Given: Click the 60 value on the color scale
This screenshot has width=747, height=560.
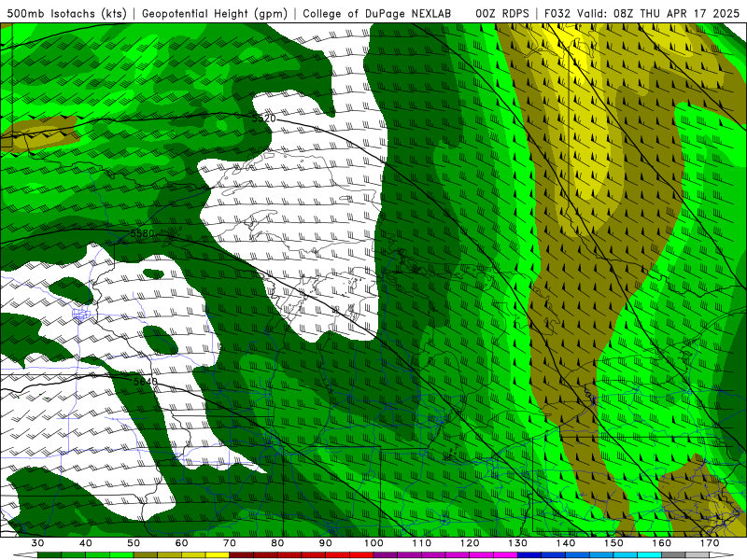Looking at the screenshot, I should (181, 543).
